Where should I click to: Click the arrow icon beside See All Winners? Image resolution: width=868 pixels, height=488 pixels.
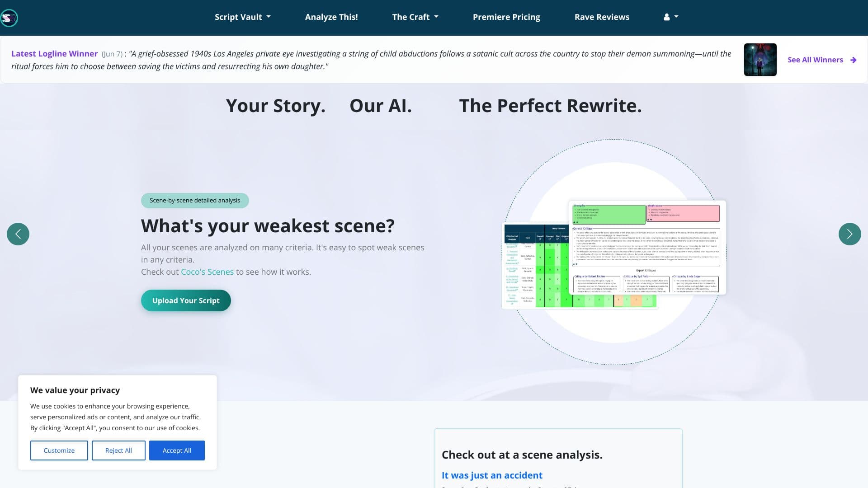pos(853,60)
